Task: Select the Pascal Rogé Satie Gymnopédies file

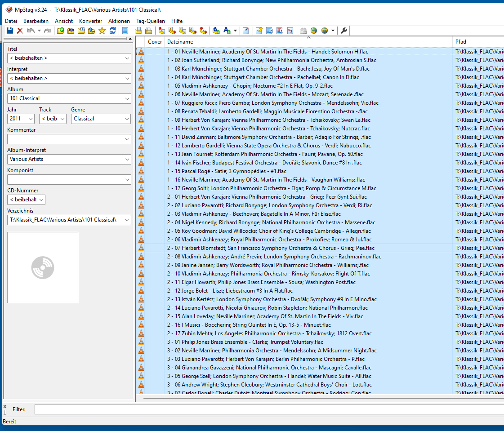Action: click(x=227, y=171)
